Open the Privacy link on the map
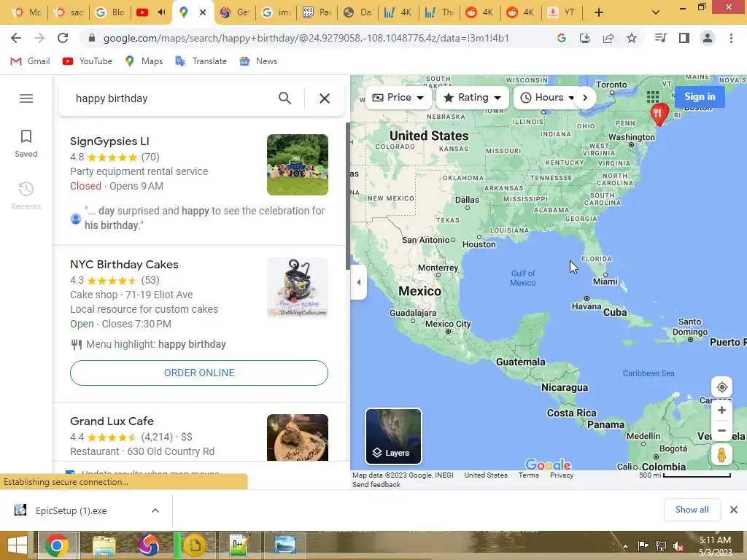The width and height of the screenshot is (747, 560). pyautogui.click(x=562, y=475)
